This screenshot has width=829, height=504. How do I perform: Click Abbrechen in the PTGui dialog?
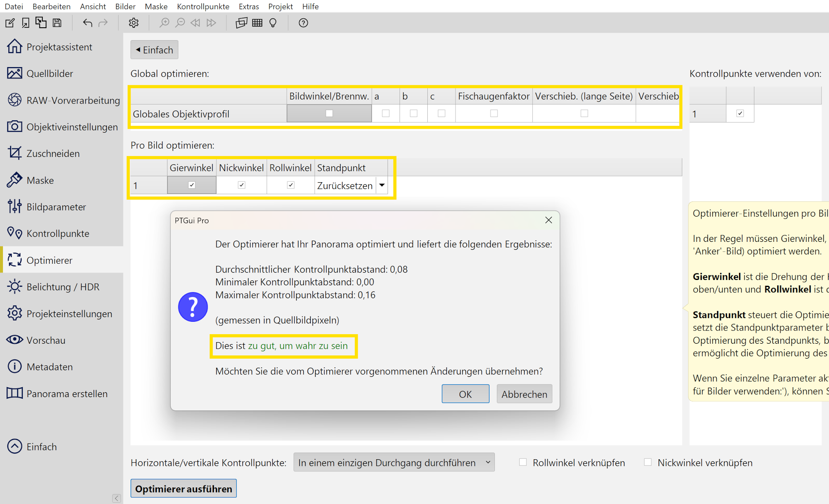(x=524, y=394)
